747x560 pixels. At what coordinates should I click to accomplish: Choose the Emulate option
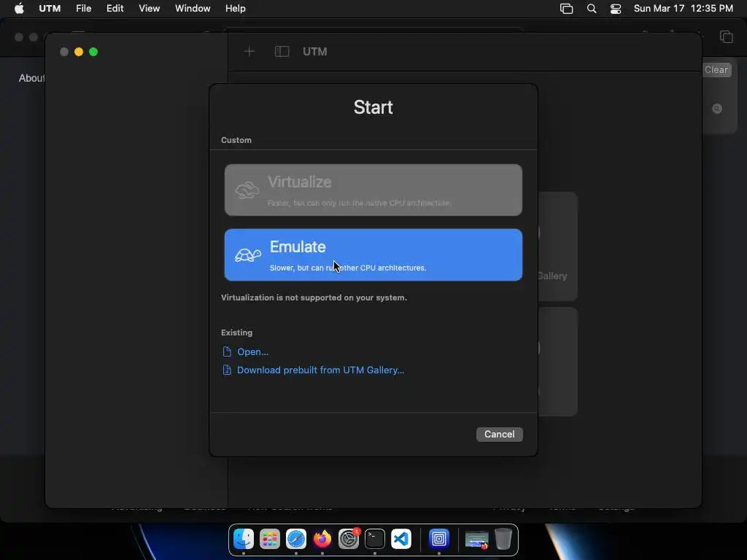[x=373, y=254]
